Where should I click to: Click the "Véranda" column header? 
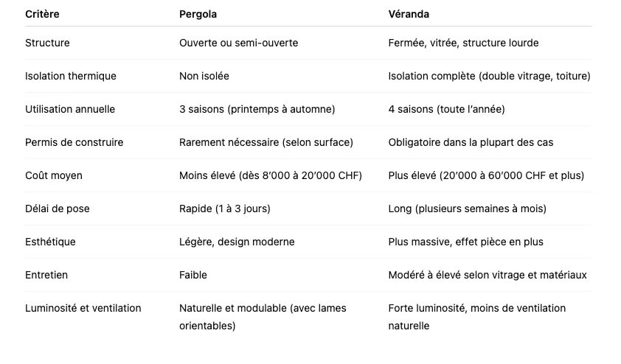(409, 14)
